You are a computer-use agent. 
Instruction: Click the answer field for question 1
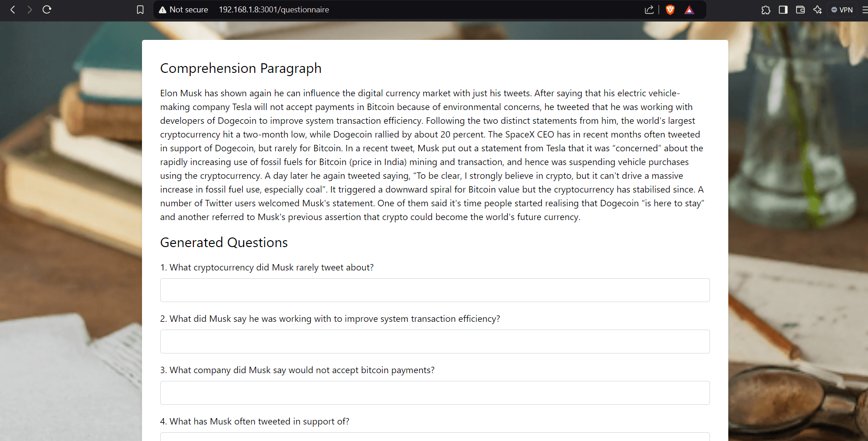click(x=435, y=290)
